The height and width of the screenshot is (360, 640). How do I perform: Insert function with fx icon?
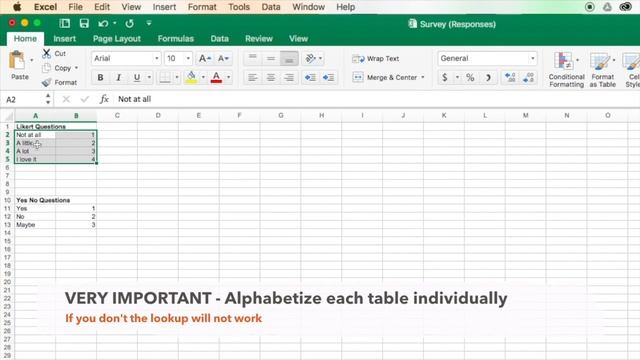104,99
